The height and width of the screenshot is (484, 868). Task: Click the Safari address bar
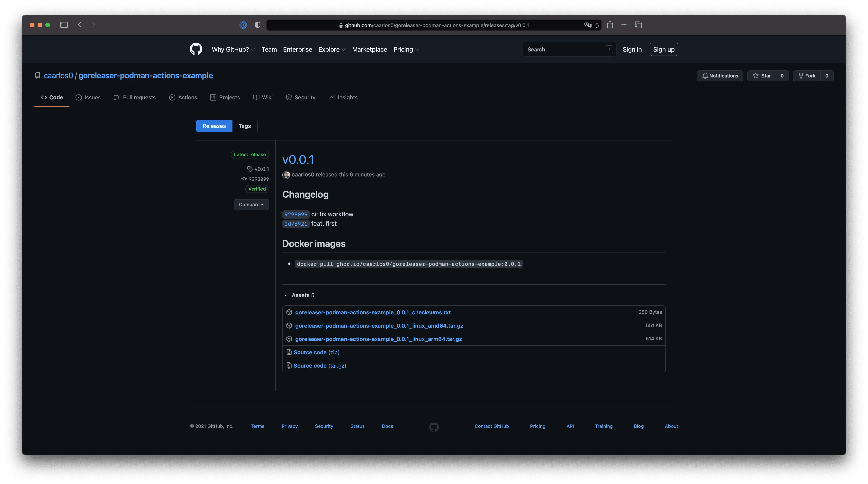tap(434, 25)
